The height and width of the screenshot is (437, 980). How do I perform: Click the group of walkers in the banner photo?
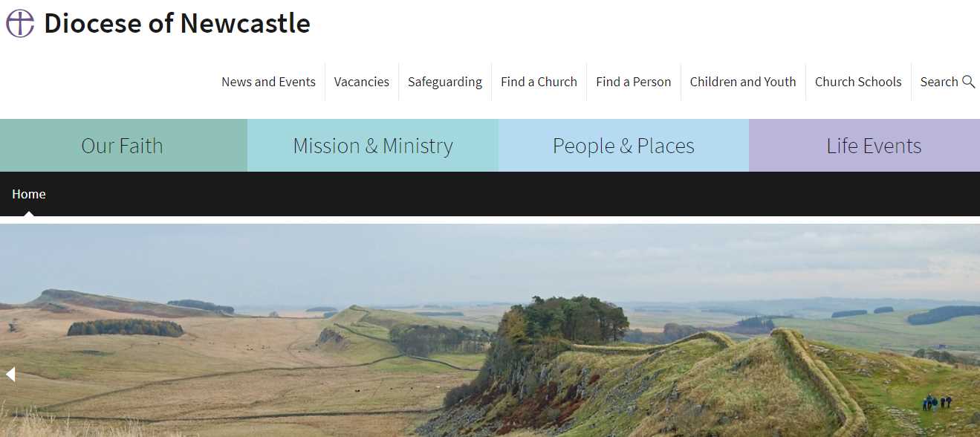936,402
